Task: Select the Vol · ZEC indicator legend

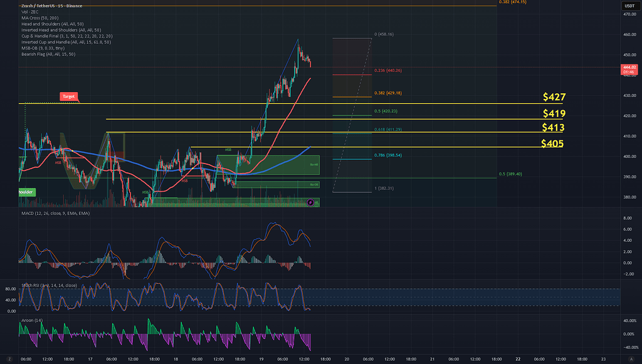Action: [31, 12]
